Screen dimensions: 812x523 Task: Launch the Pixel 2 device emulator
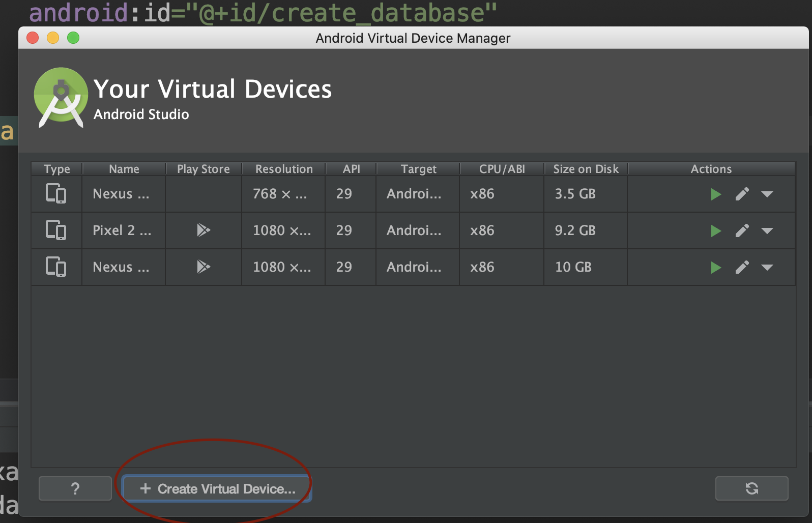click(716, 230)
